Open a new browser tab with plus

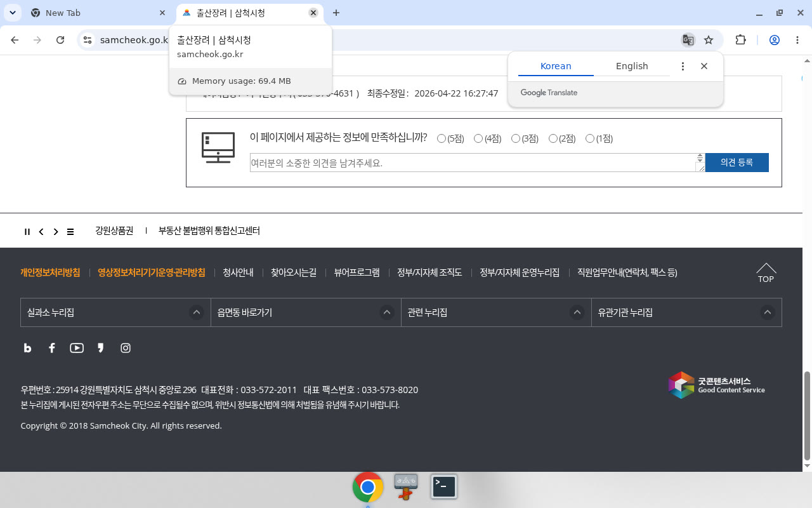click(336, 13)
